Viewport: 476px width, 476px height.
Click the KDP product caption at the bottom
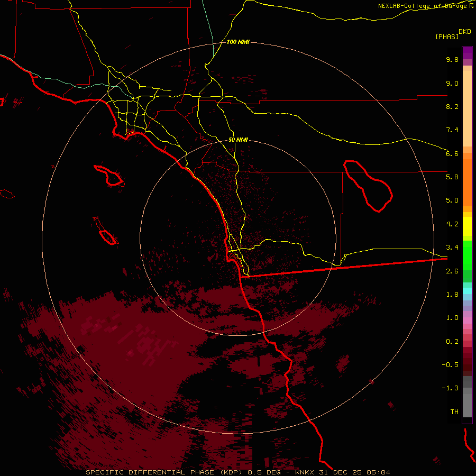click(237, 472)
